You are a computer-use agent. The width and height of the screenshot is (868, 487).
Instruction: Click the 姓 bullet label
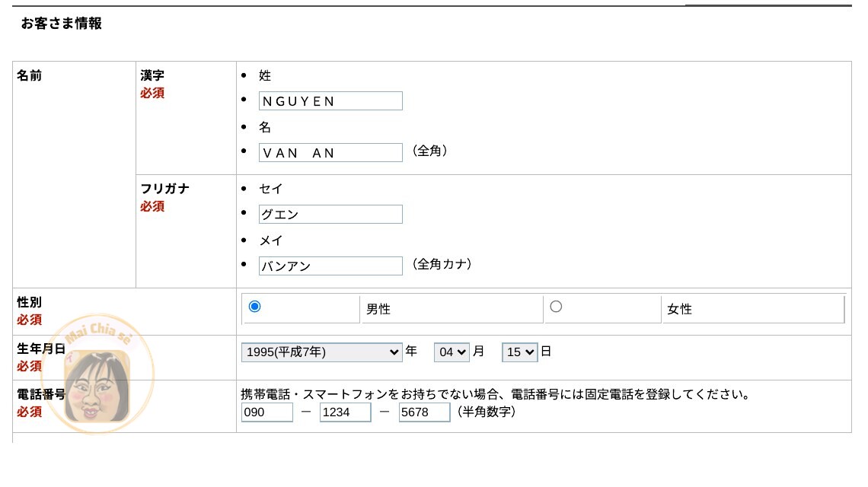pos(265,75)
